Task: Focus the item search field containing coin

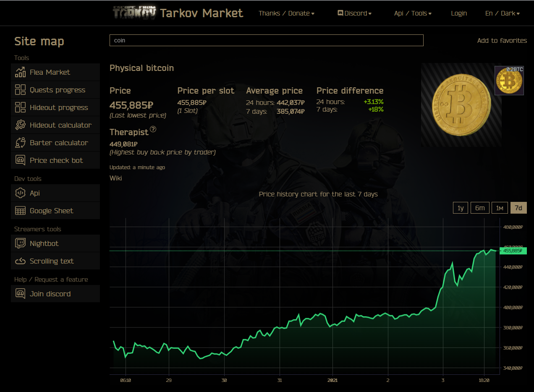Action: (267, 40)
